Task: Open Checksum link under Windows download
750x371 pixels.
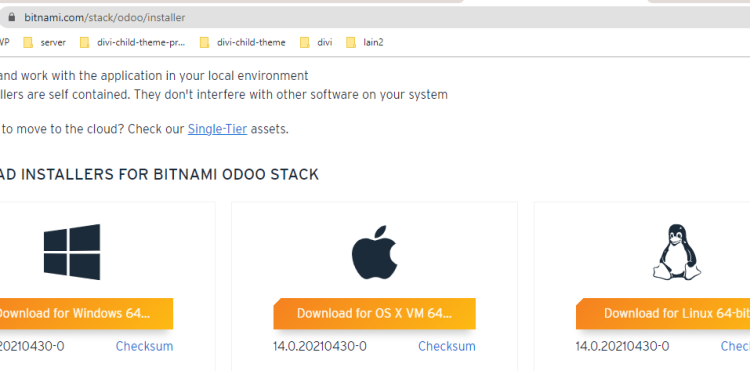Action: (x=144, y=346)
